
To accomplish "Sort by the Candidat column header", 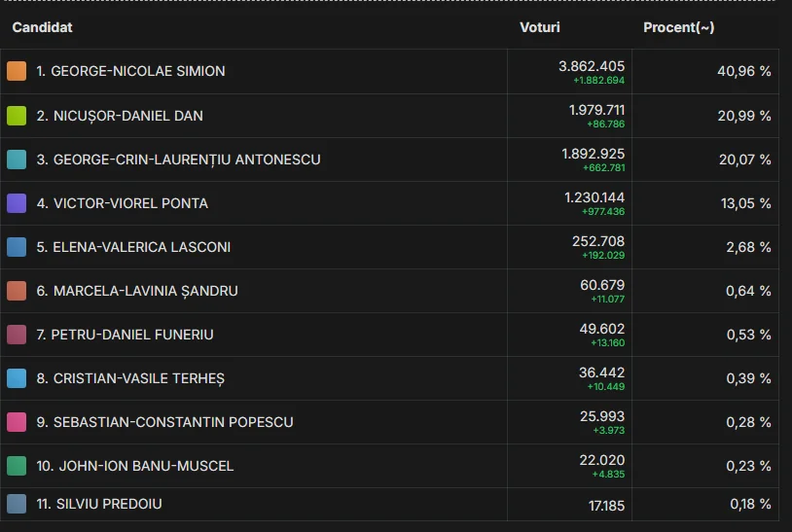I will (x=42, y=27).
